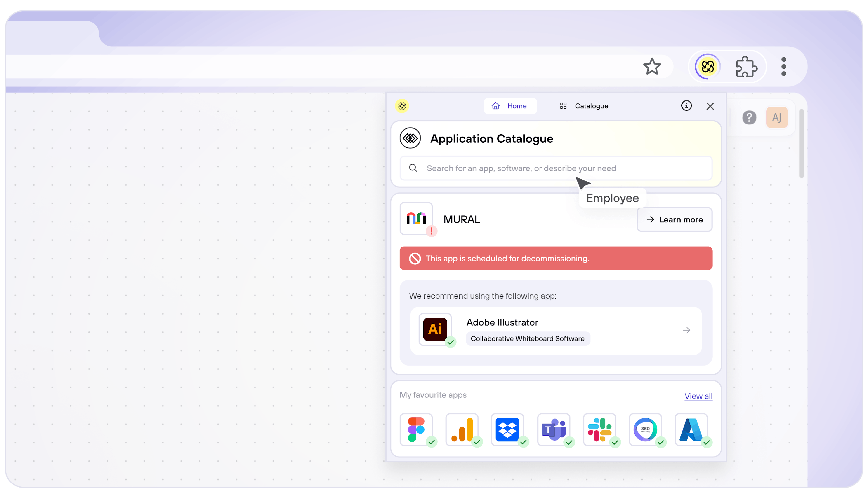
Task: Open the Dropbox favourite app icon
Action: tap(507, 429)
